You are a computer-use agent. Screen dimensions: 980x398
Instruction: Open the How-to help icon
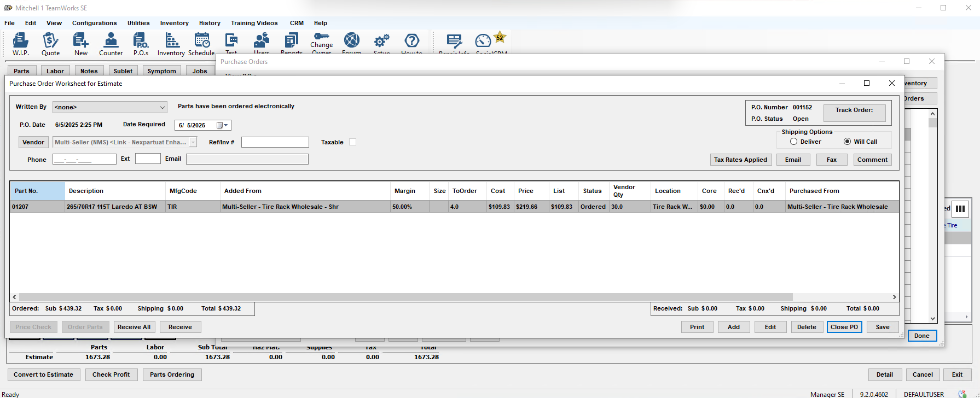(x=411, y=43)
